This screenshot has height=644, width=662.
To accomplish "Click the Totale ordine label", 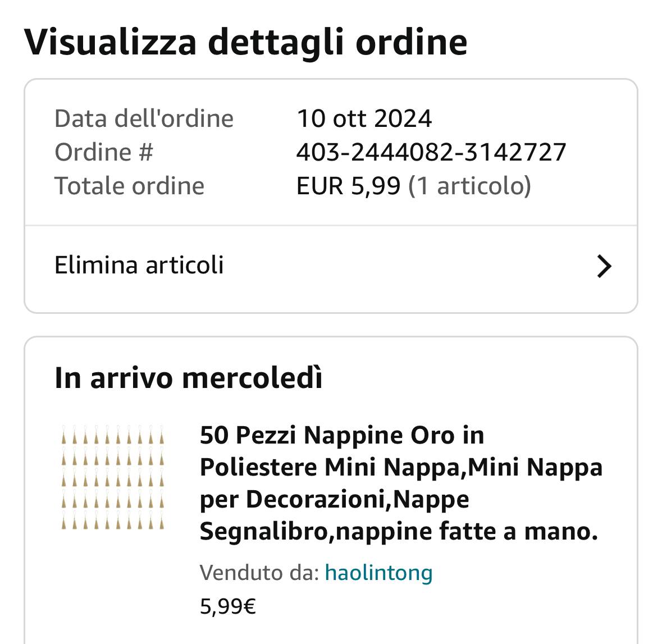I will pyautogui.click(x=129, y=186).
